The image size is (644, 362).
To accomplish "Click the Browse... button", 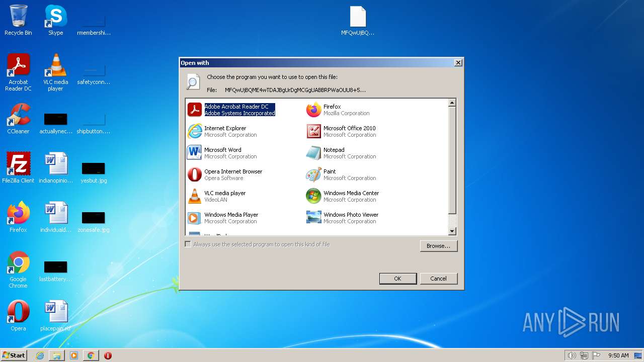I will pos(438,246).
